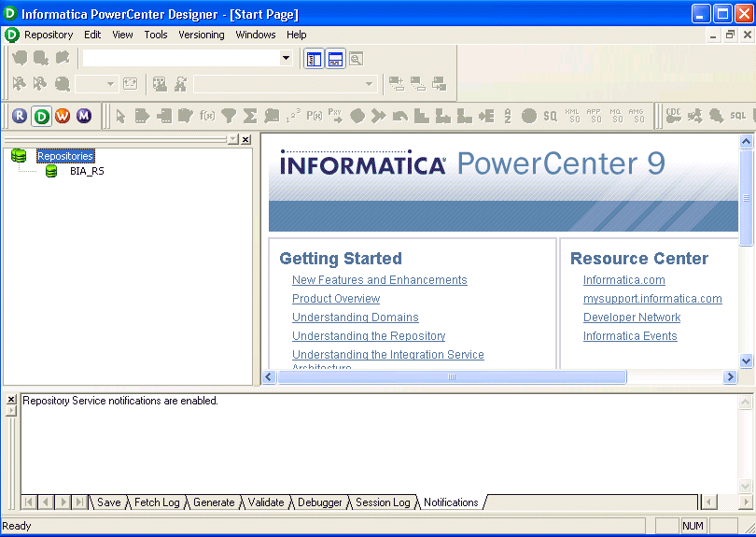This screenshot has width=756, height=537.
Task: Open the workspace combo box dropdown arrow
Action: coord(286,58)
